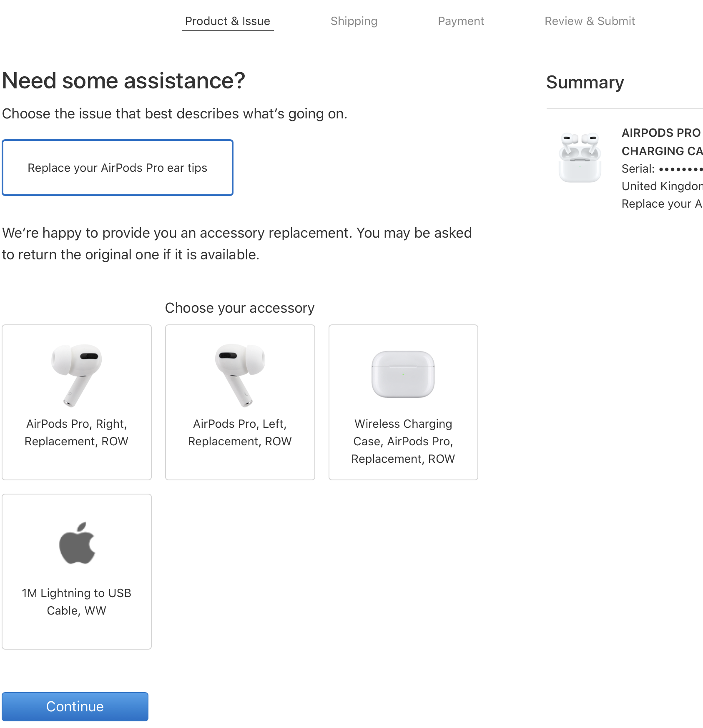Click the left AirPod Pro image
This screenshot has height=728, width=703.
[240, 375]
